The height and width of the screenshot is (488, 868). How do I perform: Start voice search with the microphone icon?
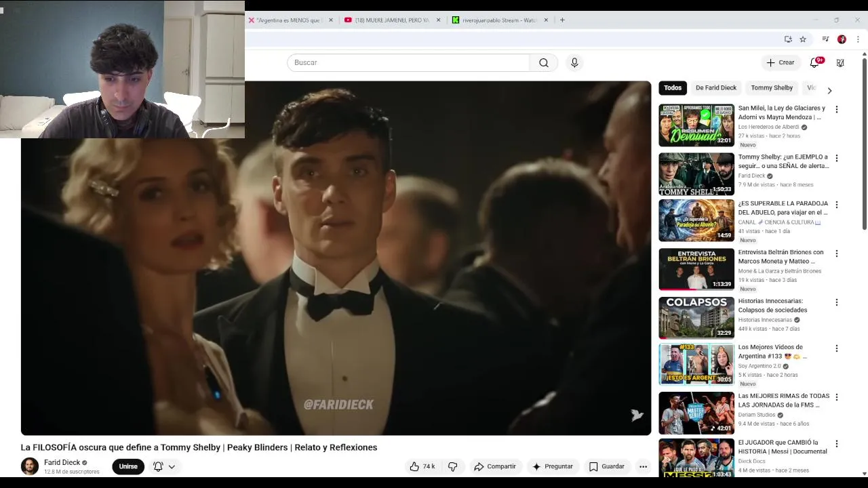click(574, 63)
